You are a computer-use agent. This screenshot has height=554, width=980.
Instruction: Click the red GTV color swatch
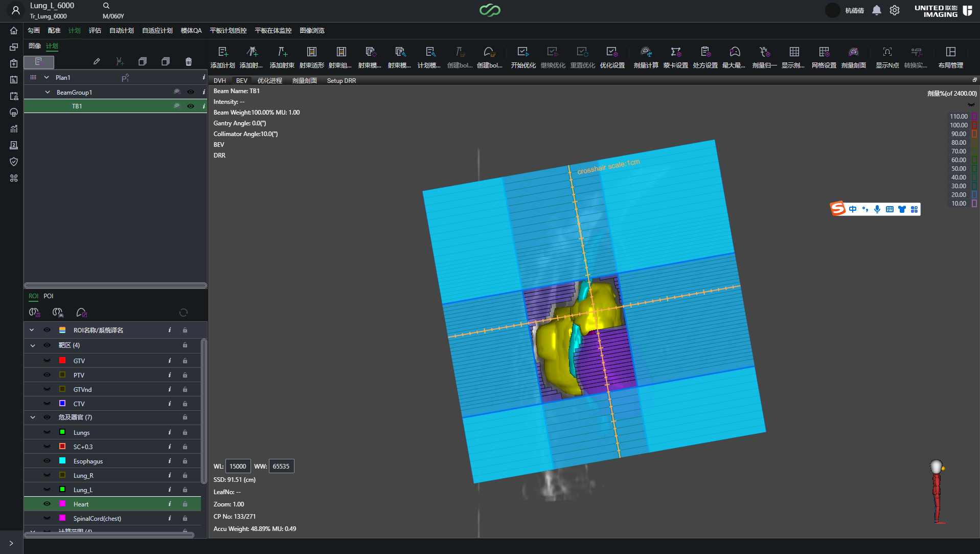[x=62, y=361]
